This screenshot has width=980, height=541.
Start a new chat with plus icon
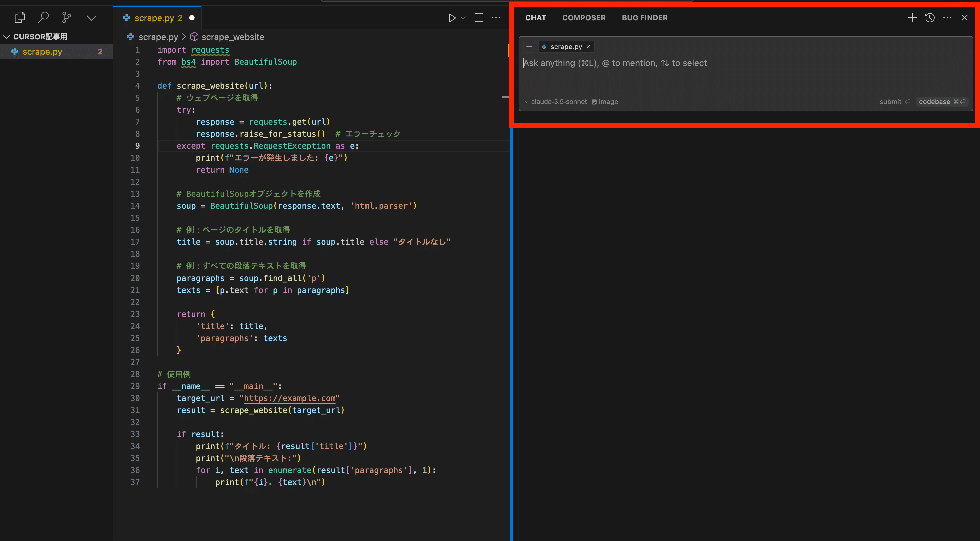[x=912, y=18]
